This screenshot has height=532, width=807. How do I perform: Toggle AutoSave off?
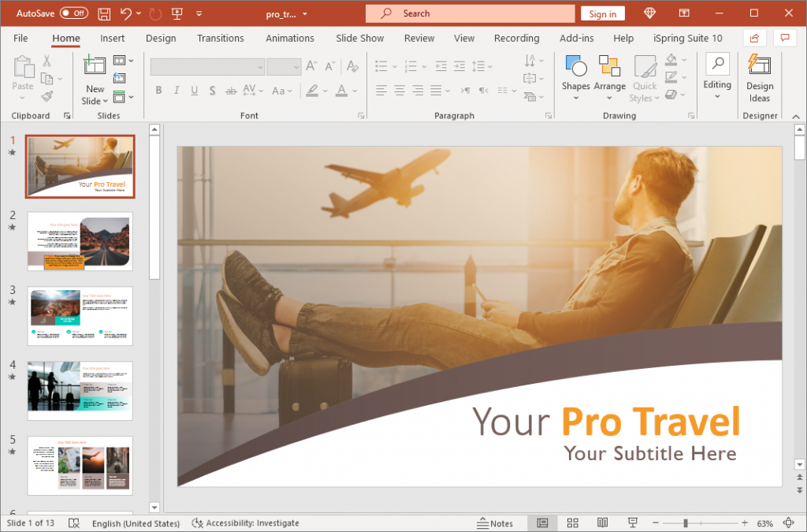coord(72,13)
